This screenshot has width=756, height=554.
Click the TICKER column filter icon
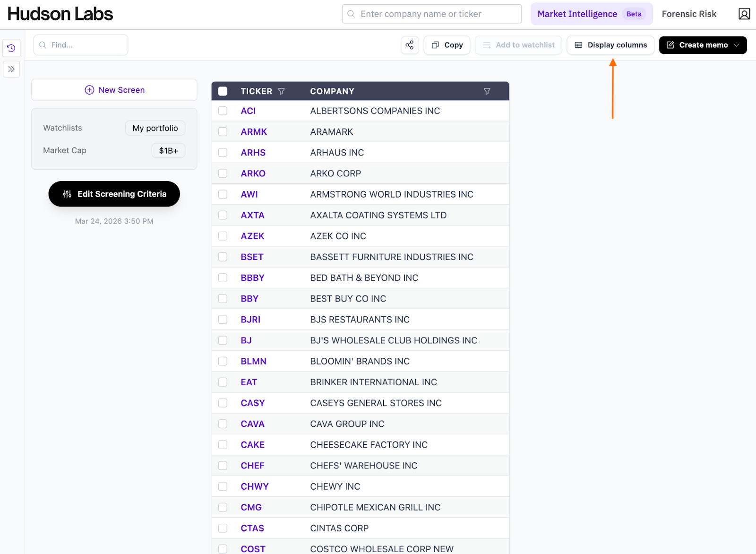pyautogui.click(x=282, y=91)
